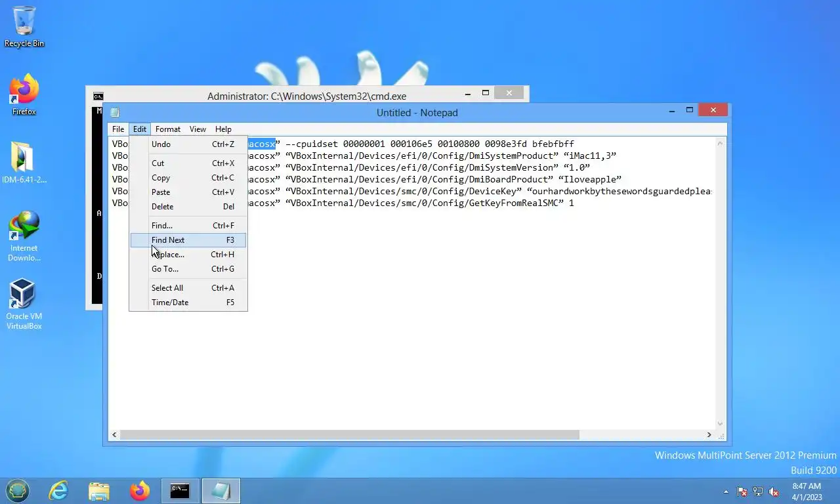Maximize the cmd.exe window

[486, 94]
